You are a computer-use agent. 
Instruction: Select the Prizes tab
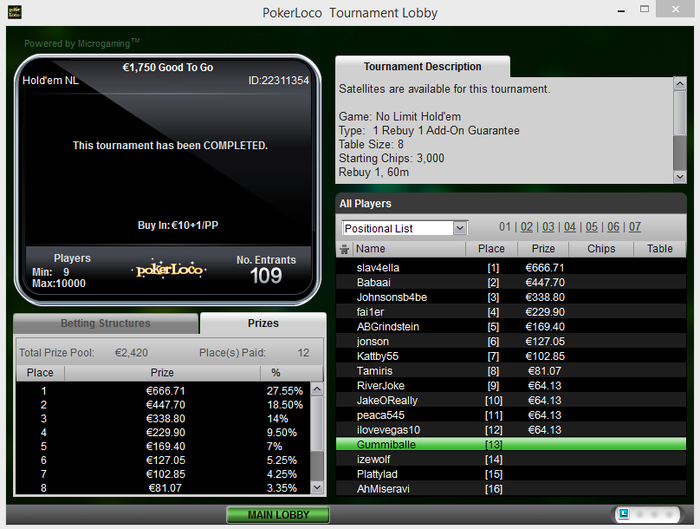[263, 323]
